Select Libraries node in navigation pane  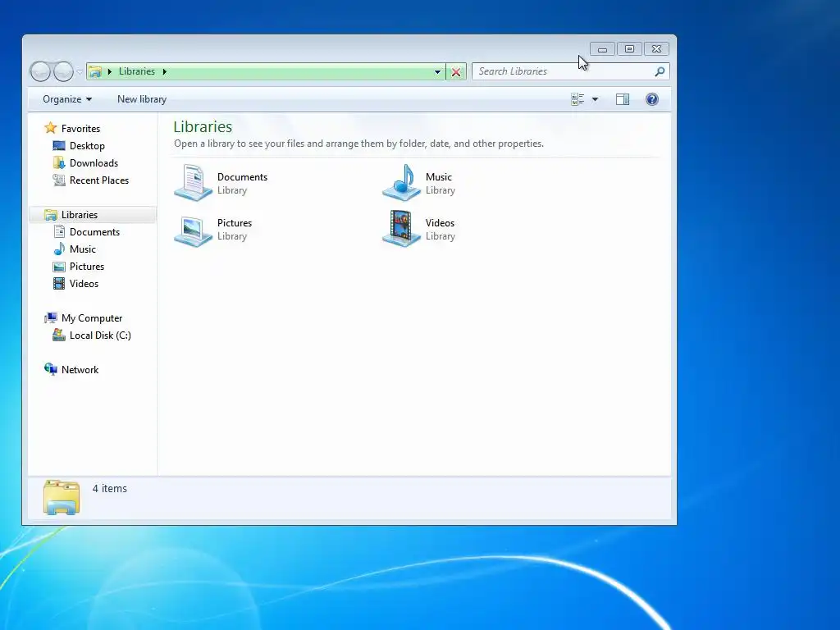(x=93, y=215)
